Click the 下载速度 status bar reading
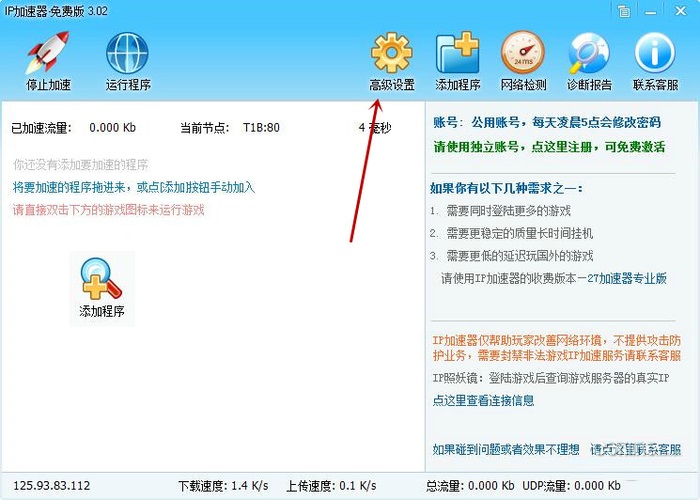700x500 pixels. pos(223,485)
